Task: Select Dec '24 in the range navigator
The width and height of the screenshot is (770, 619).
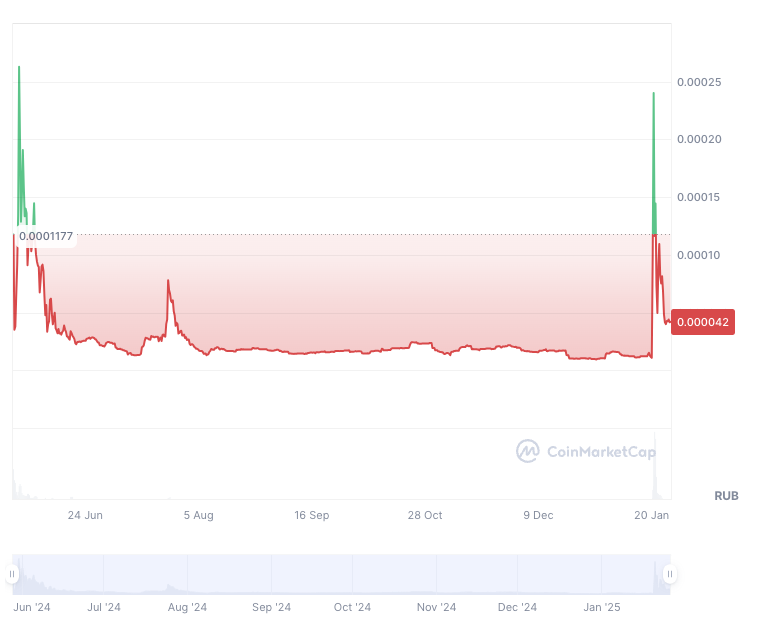Action: click(517, 607)
